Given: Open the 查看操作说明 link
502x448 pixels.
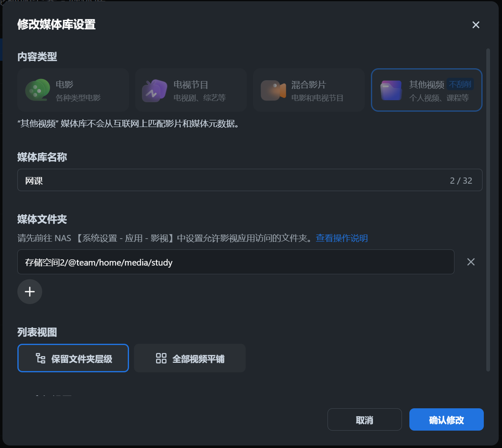Looking at the screenshot, I should coord(342,238).
